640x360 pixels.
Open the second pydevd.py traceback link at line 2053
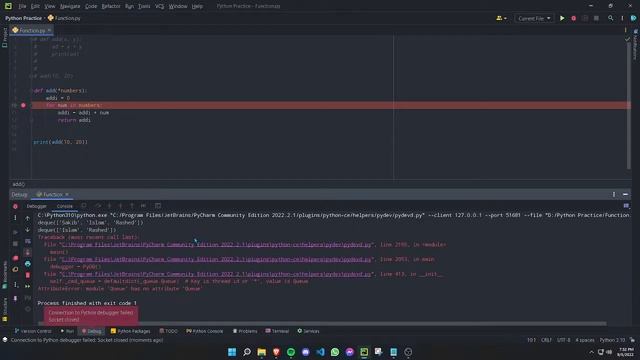(216, 259)
